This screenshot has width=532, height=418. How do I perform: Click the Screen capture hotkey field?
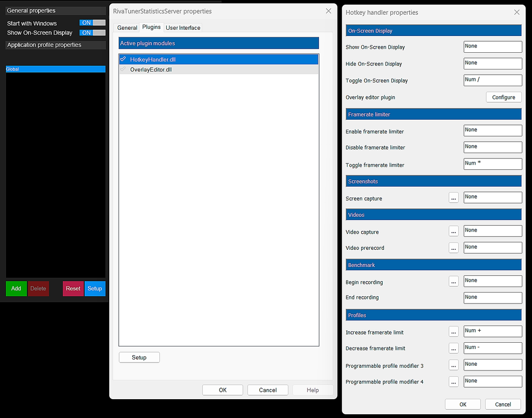(x=493, y=198)
